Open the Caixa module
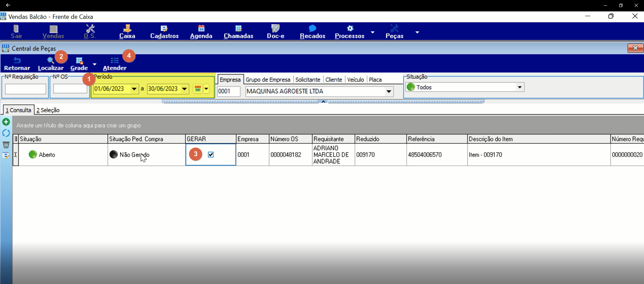This screenshot has height=284, width=644. click(127, 32)
